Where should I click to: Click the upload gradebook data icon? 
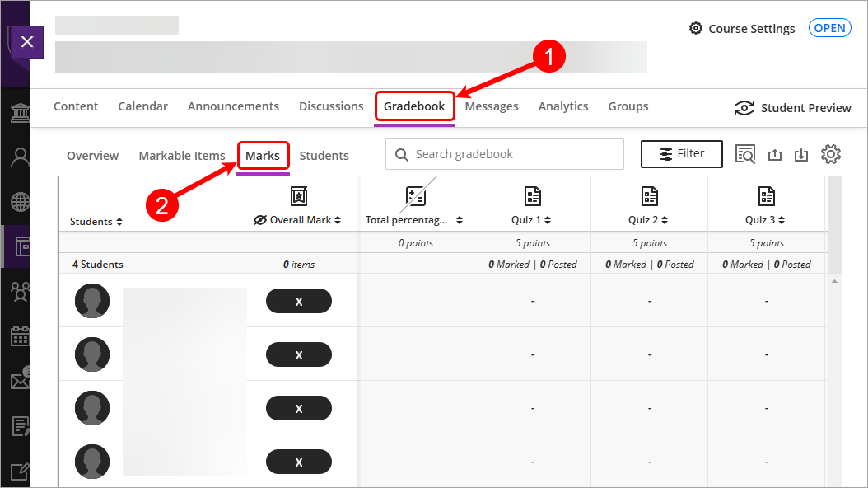775,153
